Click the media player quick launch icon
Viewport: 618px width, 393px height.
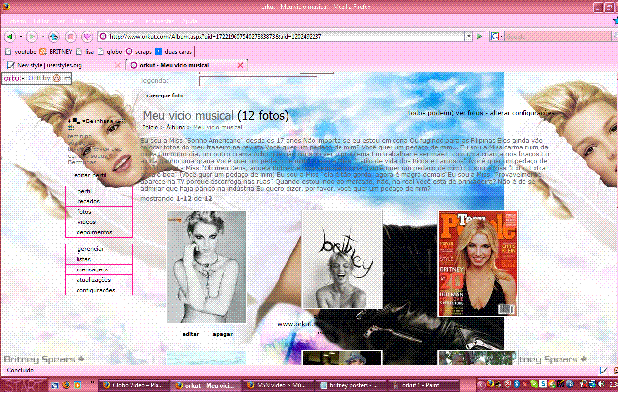[77, 385]
